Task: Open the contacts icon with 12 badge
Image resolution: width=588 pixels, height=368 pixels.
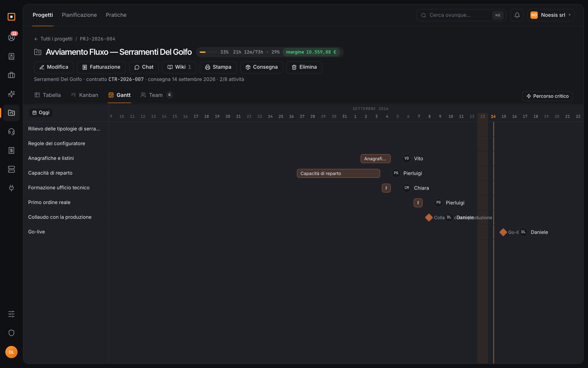Action: [x=11, y=37]
